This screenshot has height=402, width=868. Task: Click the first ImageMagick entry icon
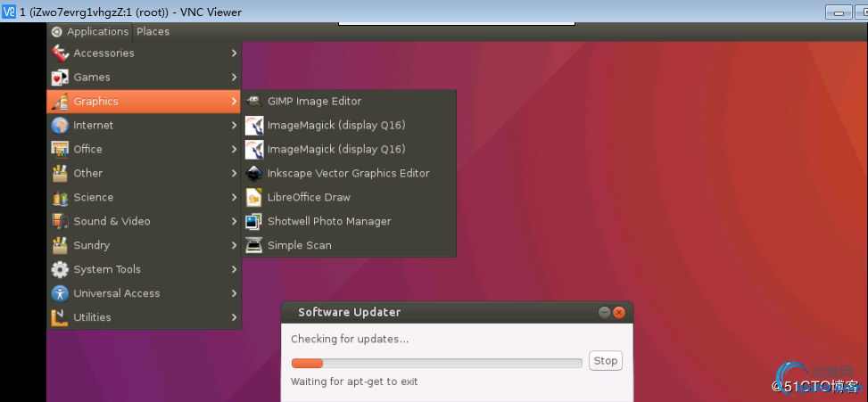253,126
